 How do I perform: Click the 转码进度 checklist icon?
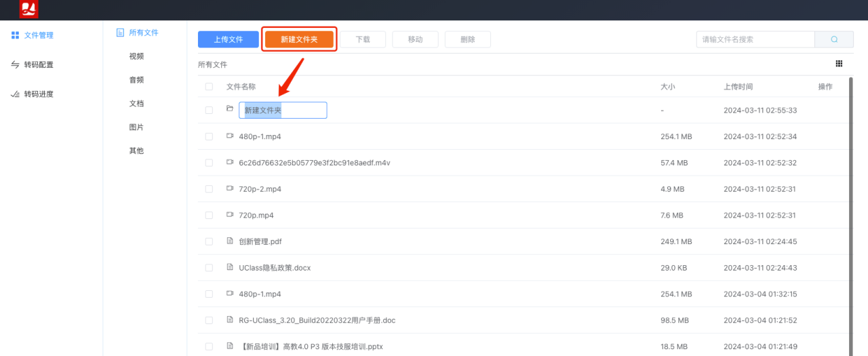point(15,94)
